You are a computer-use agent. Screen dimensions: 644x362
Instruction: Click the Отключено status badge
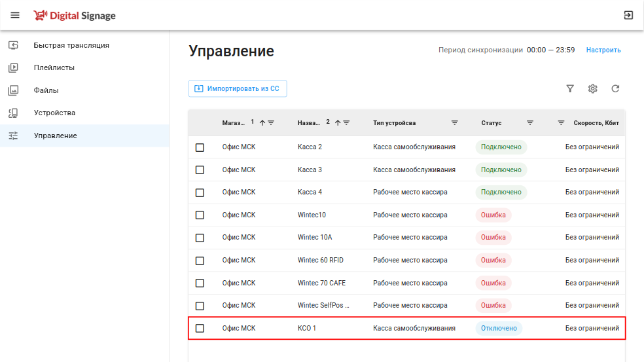(x=499, y=329)
